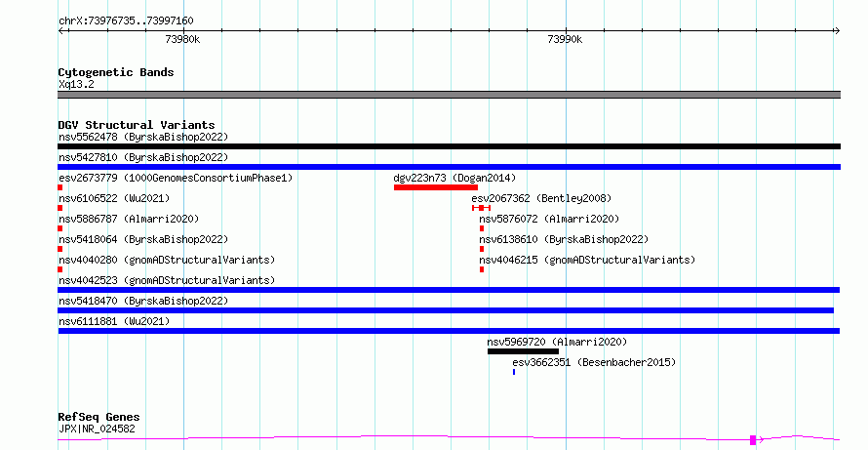
Task: Click the ruler's right end arrow
Action: pyautogui.click(x=837, y=31)
